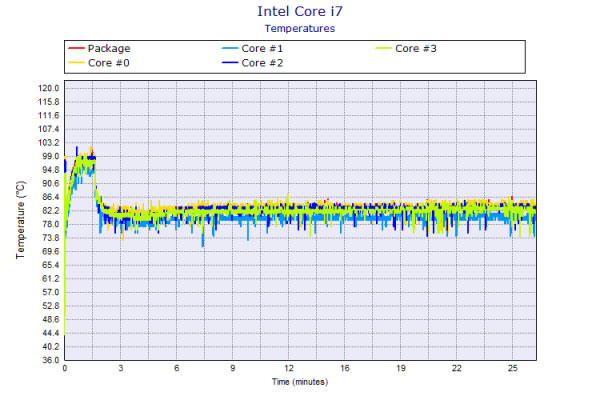Click the 36.0 y-axis value

tap(50, 360)
